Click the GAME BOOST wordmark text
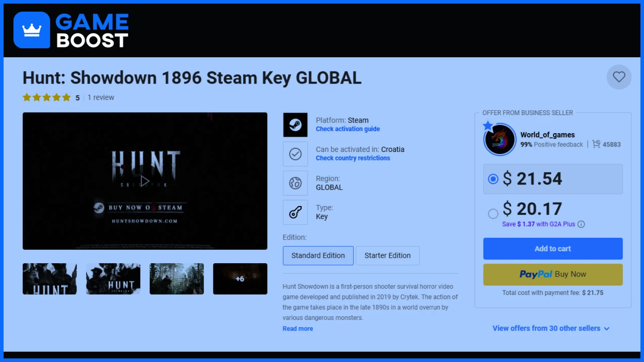This screenshot has width=644, height=362. point(92,30)
